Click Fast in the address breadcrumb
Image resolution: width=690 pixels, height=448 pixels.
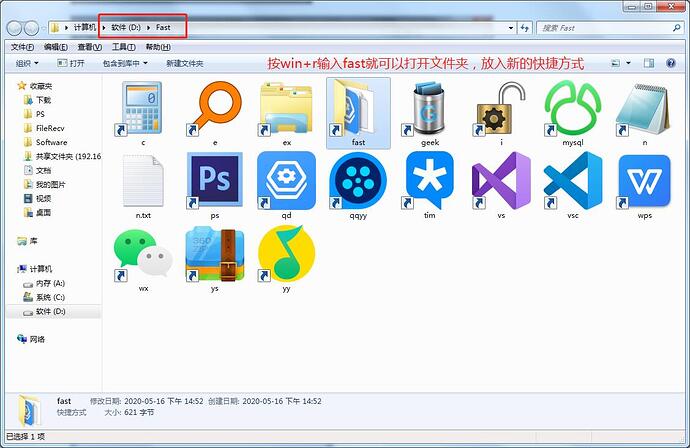163,27
